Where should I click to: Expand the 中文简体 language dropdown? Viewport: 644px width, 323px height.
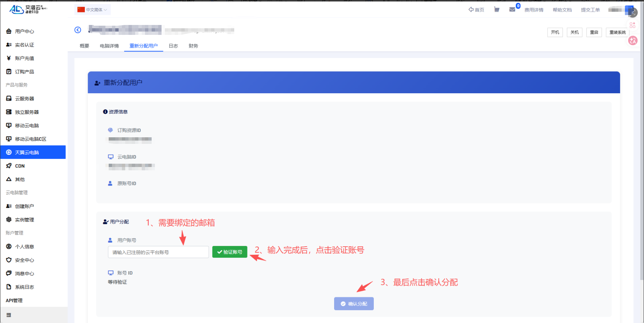pyautogui.click(x=93, y=10)
